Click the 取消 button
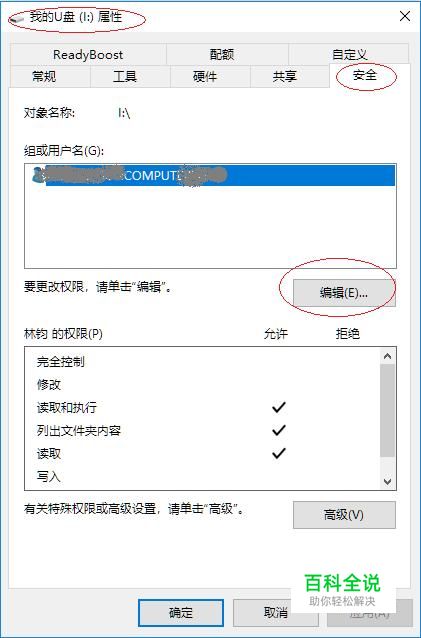 tap(276, 612)
